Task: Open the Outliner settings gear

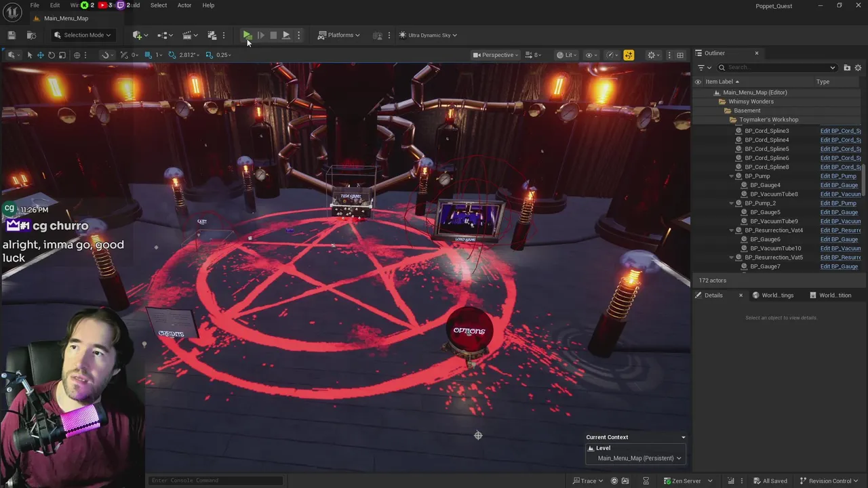Action: [858, 68]
